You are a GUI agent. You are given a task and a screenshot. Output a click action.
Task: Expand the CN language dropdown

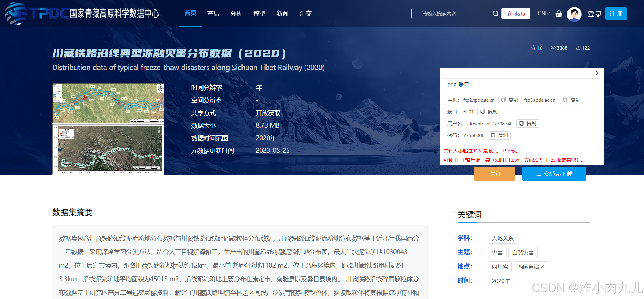tap(544, 14)
